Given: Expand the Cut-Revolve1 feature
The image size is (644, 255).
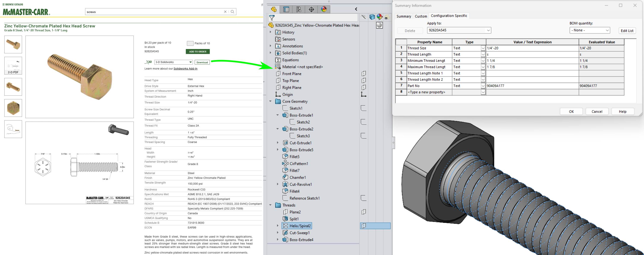Looking at the screenshot, I should click(278, 184).
